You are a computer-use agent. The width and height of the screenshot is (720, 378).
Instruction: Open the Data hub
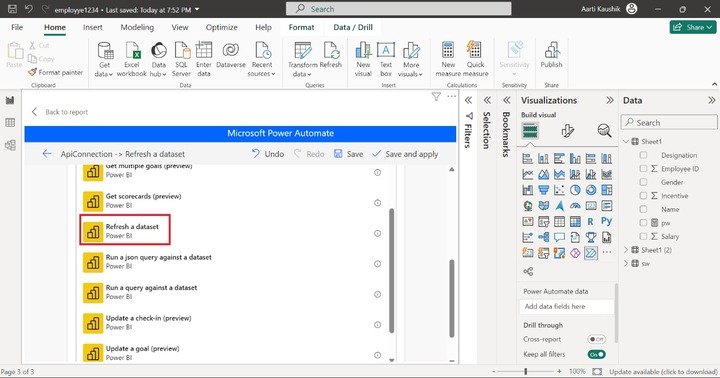pyautogui.click(x=158, y=59)
